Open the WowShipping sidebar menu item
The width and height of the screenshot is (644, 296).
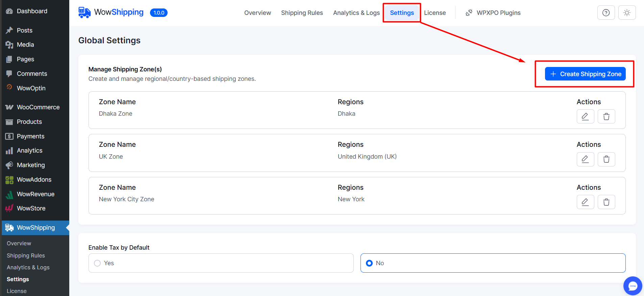[35, 228]
